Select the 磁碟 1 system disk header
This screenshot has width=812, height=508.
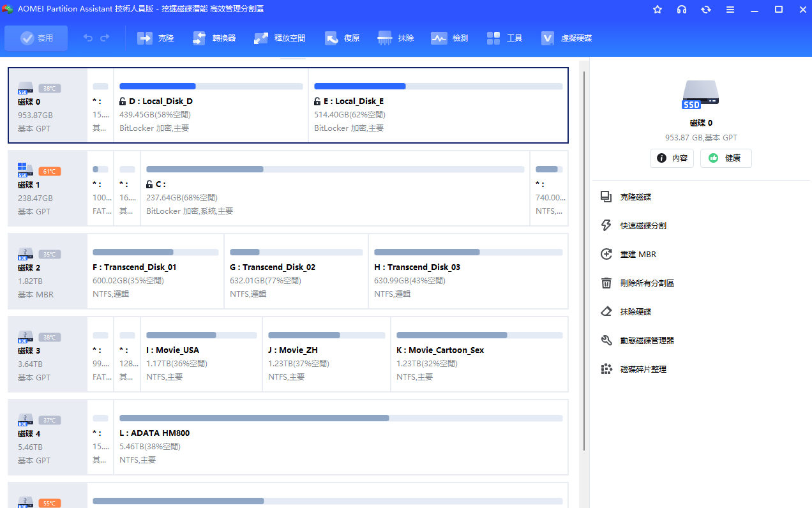[48, 188]
